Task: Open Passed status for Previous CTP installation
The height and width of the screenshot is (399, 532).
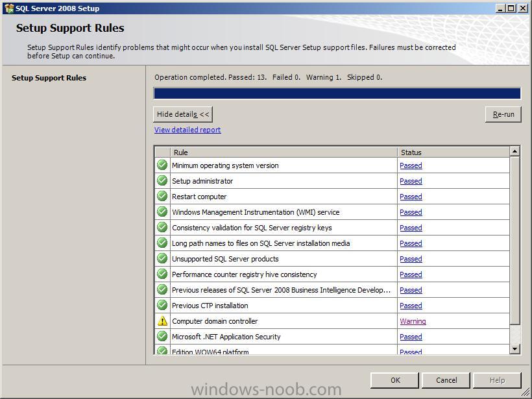Action: click(x=411, y=306)
